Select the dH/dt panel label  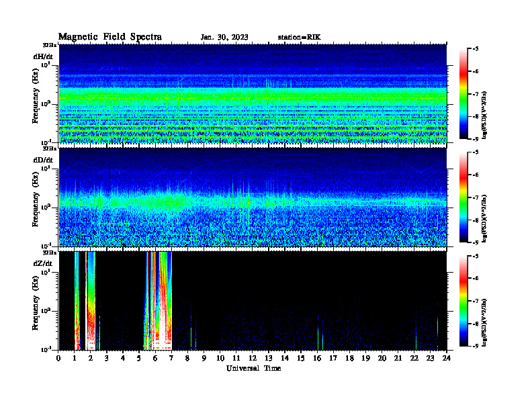tap(43, 56)
